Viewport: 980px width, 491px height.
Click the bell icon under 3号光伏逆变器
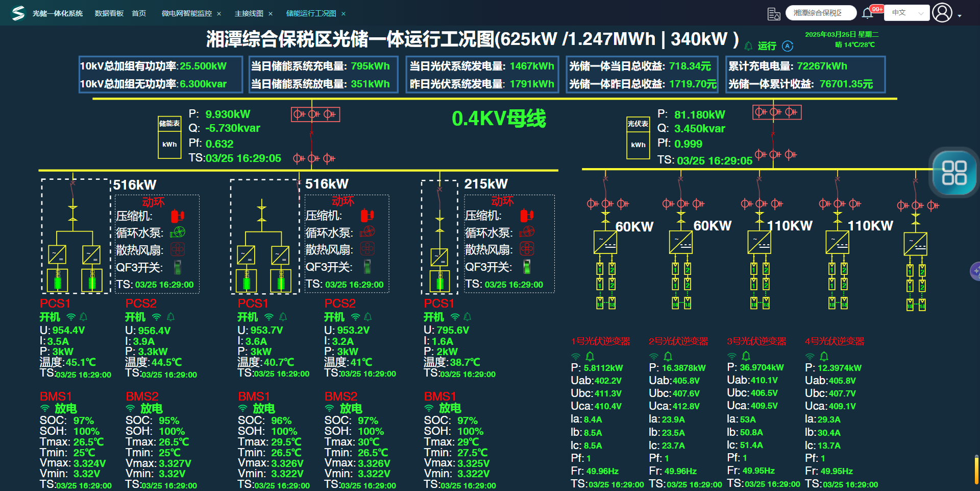point(746,356)
